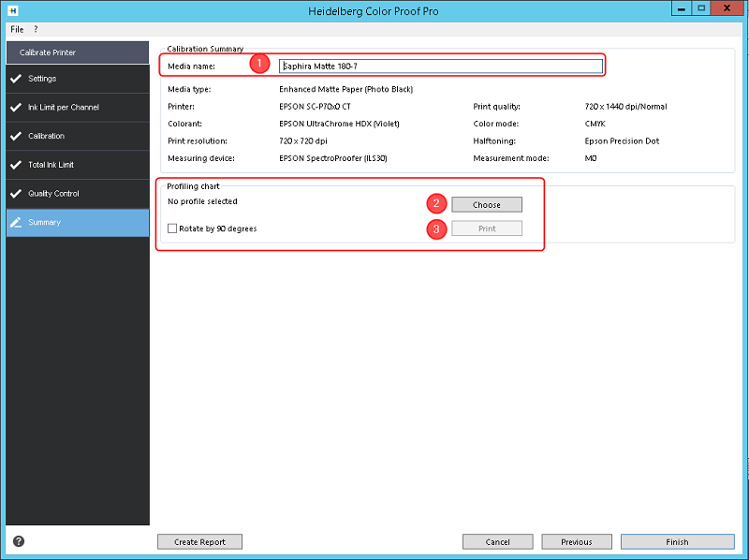Click the Ink Limit per Channel checkmark

[16, 107]
